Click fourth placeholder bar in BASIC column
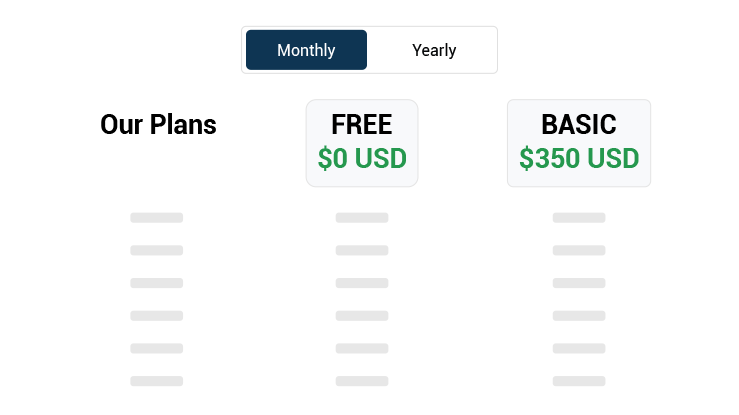Viewport: 739px width, 415px height. click(579, 316)
